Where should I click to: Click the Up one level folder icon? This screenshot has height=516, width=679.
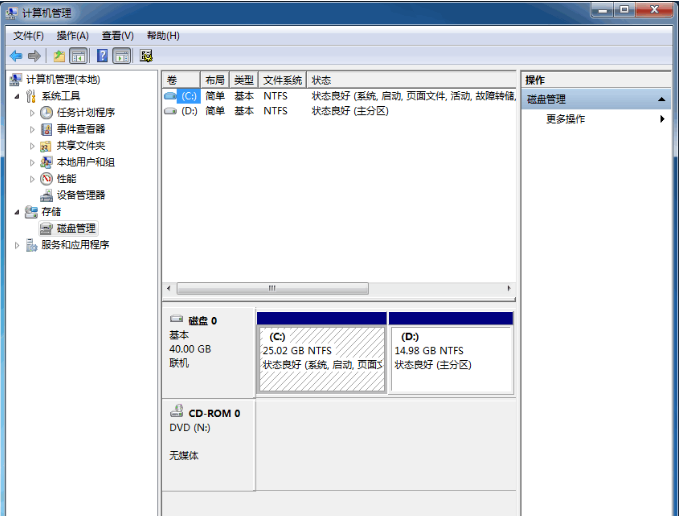60,56
